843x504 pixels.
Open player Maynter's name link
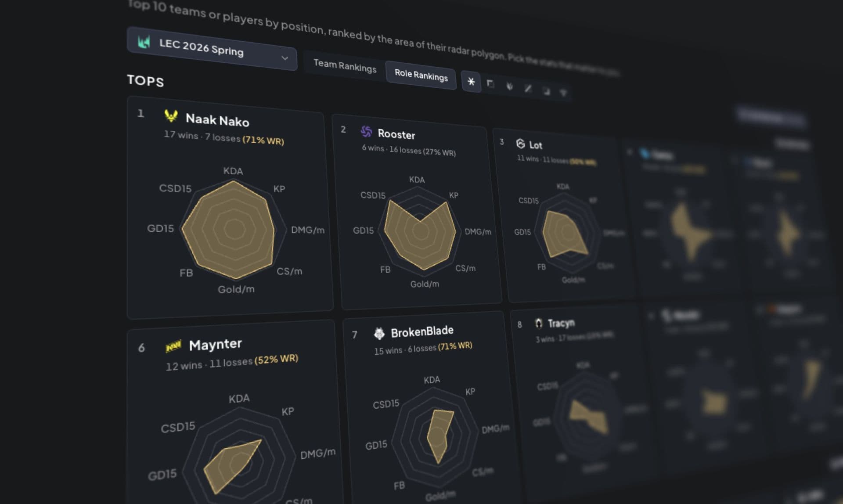click(215, 345)
